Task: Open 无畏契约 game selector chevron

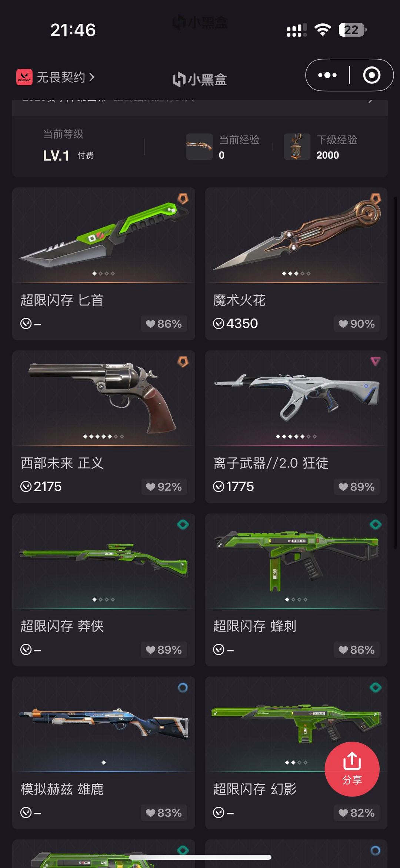Action: tap(92, 77)
